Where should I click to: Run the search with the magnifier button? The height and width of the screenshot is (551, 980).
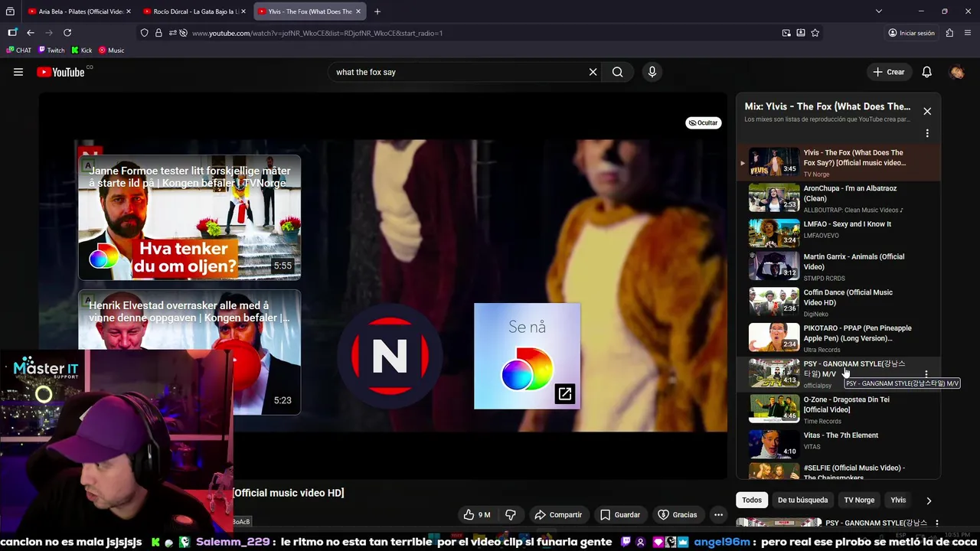pyautogui.click(x=617, y=72)
